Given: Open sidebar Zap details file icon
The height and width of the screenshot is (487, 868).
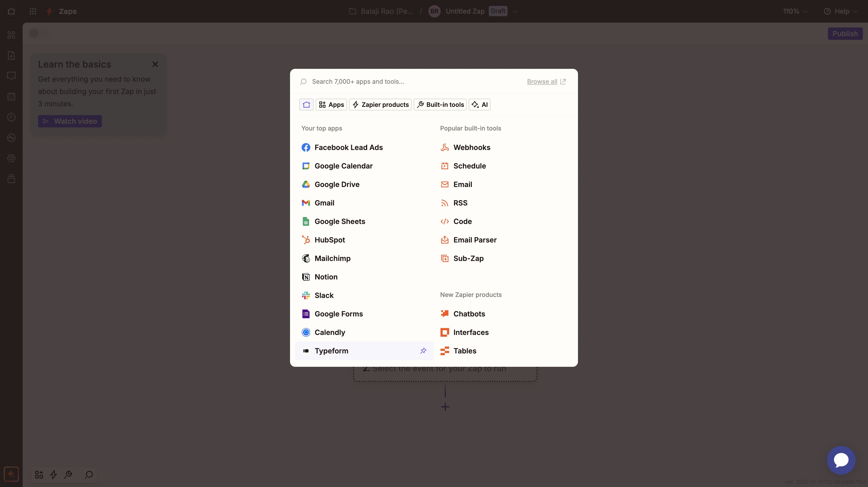Looking at the screenshot, I should coord(11,55).
